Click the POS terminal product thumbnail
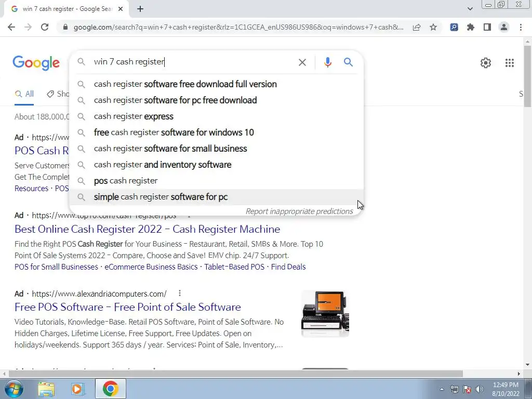The height and width of the screenshot is (399, 532). [325, 313]
